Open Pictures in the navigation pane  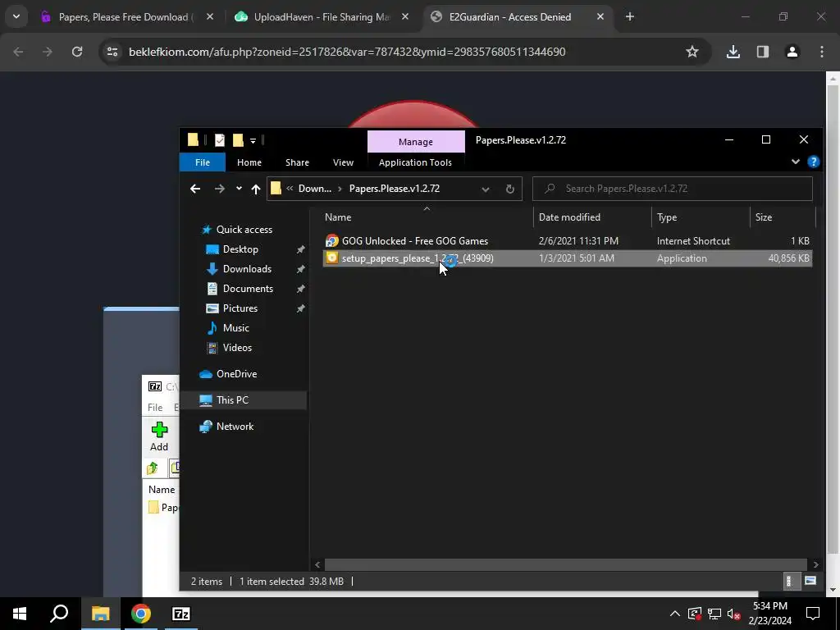click(x=240, y=308)
